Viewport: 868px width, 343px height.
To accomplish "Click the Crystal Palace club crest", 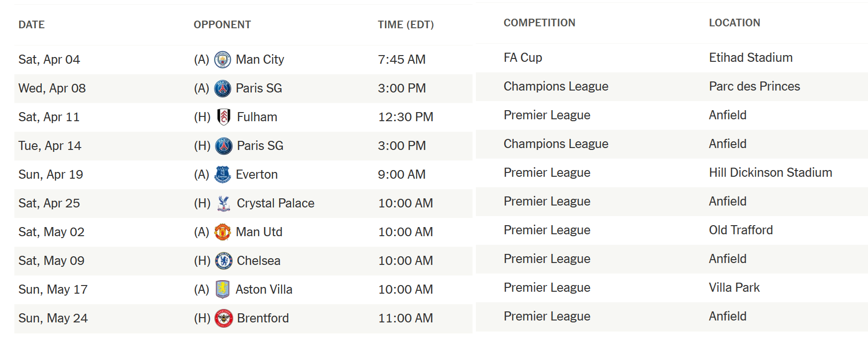I will [224, 204].
